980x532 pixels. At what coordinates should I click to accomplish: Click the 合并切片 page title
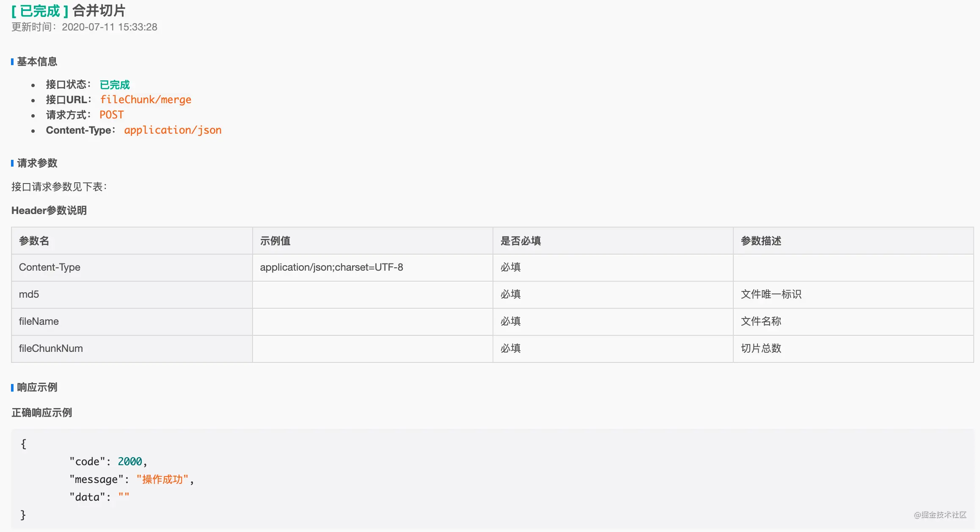pyautogui.click(x=99, y=11)
